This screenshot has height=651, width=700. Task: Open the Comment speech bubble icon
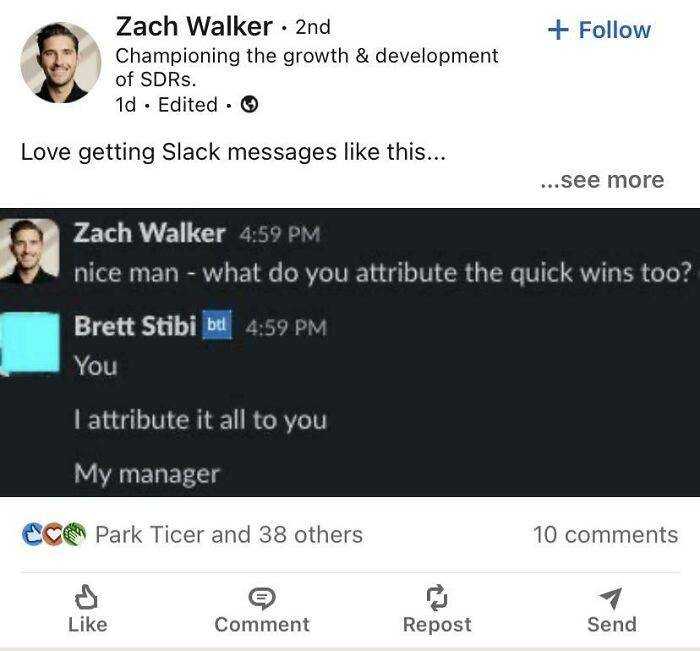[x=262, y=599]
